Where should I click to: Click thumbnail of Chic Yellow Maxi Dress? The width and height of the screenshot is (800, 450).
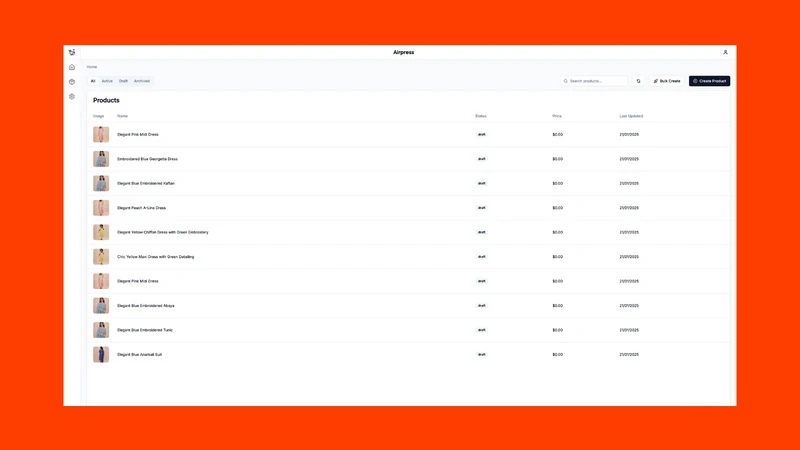click(x=101, y=257)
